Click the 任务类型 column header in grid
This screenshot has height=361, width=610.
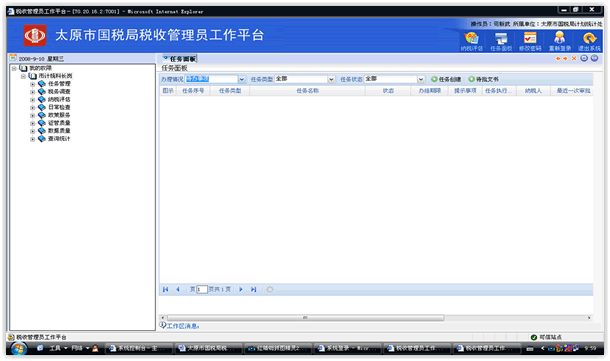click(x=230, y=91)
